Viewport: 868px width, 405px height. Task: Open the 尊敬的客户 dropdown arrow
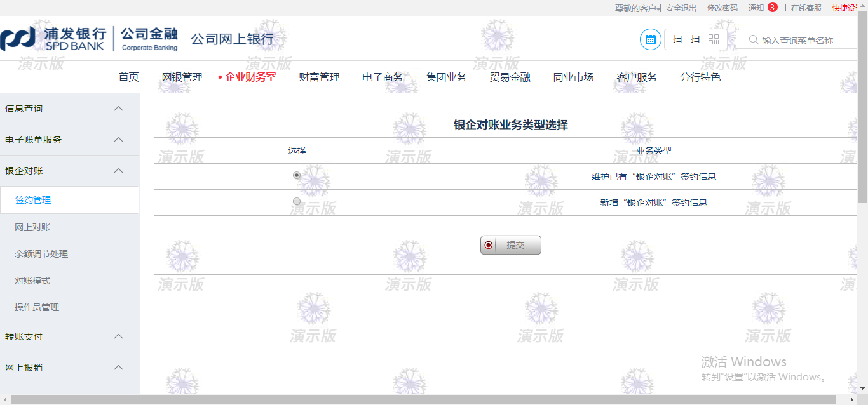point(659,8)
